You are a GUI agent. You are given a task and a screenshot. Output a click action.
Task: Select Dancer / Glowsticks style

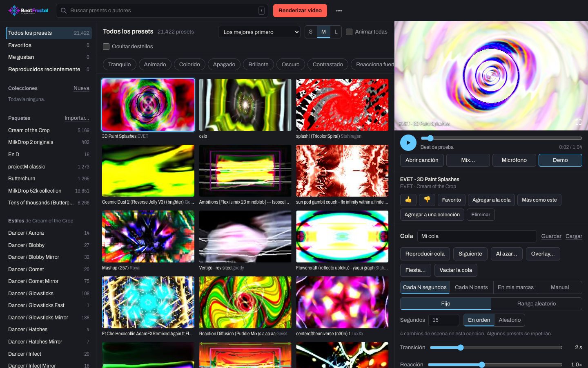click(49, 294)
